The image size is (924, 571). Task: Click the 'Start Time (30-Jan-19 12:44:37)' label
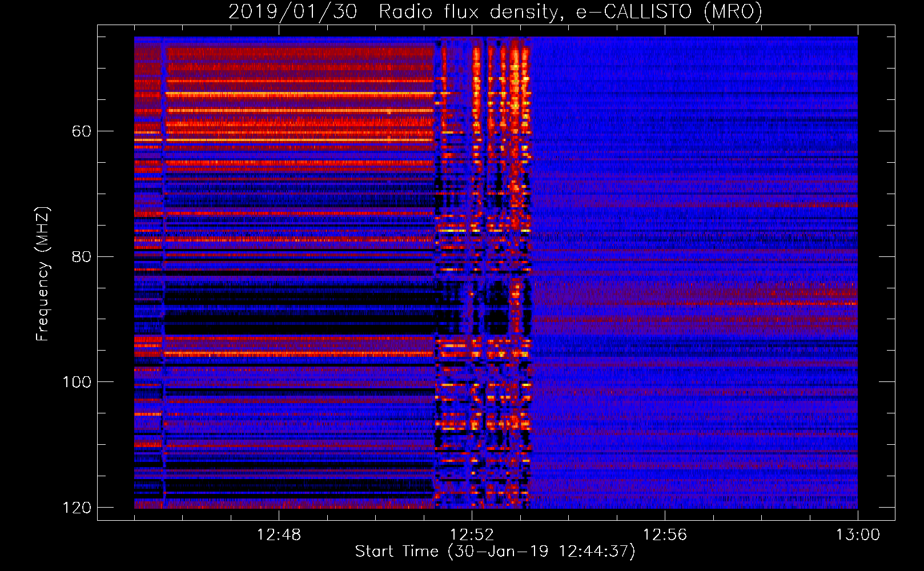(495, 552)
